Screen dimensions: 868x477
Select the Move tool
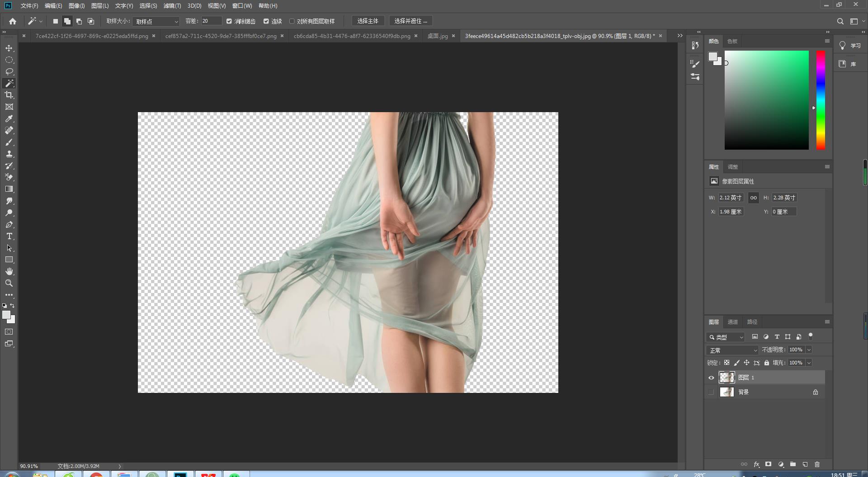click(9, 48)
